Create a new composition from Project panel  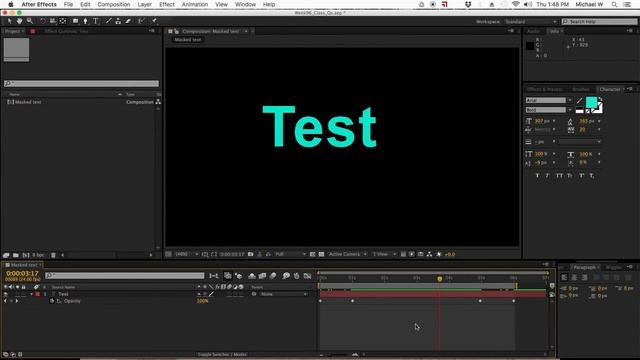(26, 255)
